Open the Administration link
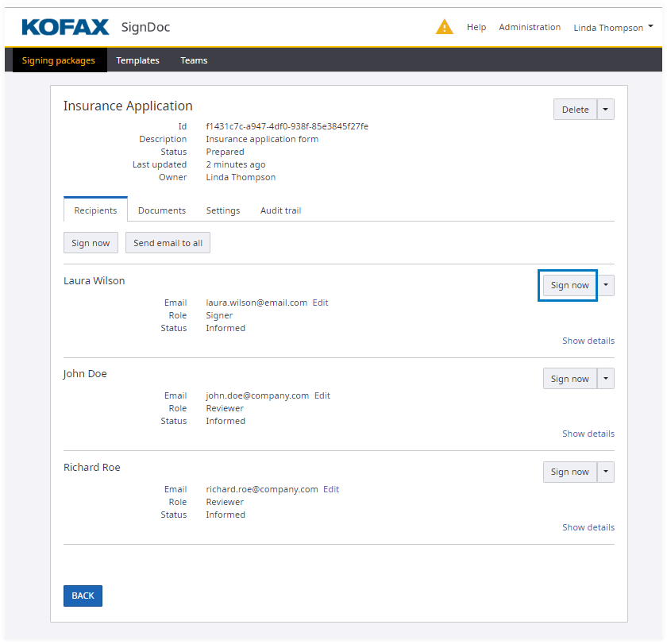The height and width of the screenshot is (644, 667). pos(530,27)
